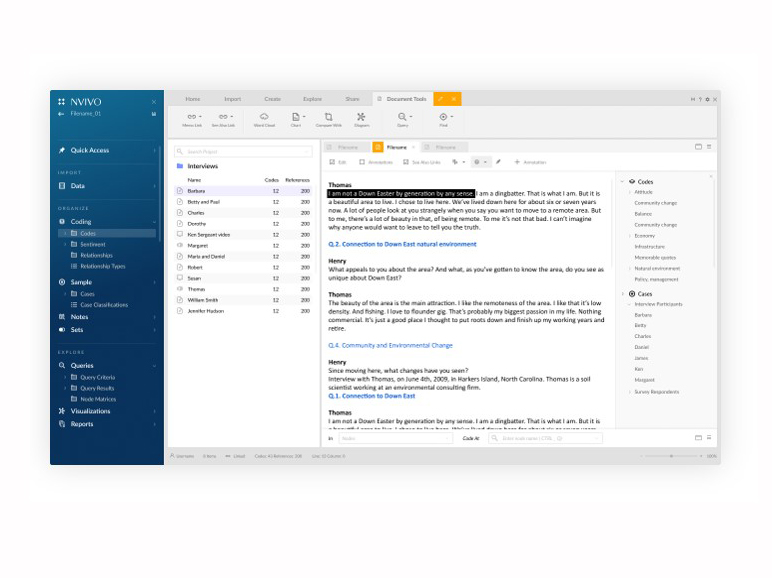Viewport: 772px width, 578px height.
Task: Click the Annotation button in document toolbar
Action: 530,162
